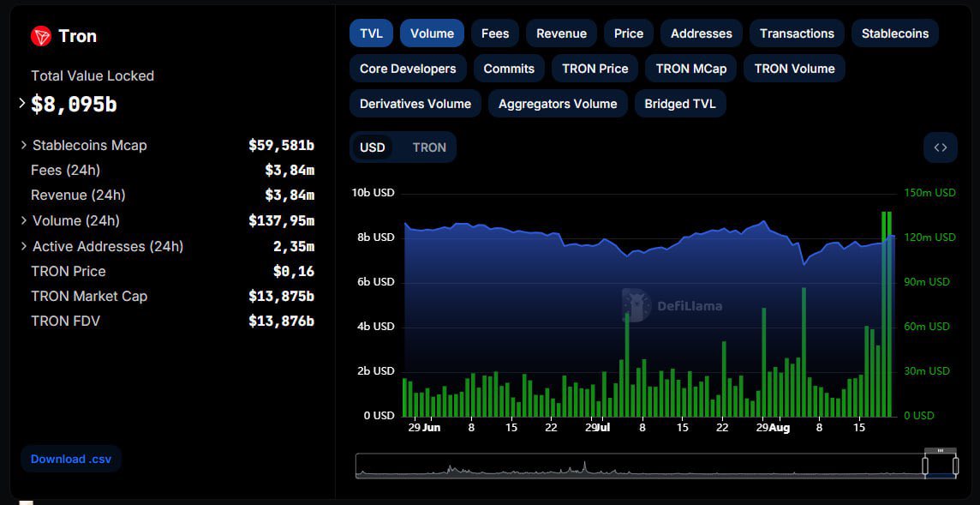Switch chart denomination to TRON
Viewport: 980px width, 505px height.
(429, 147)
